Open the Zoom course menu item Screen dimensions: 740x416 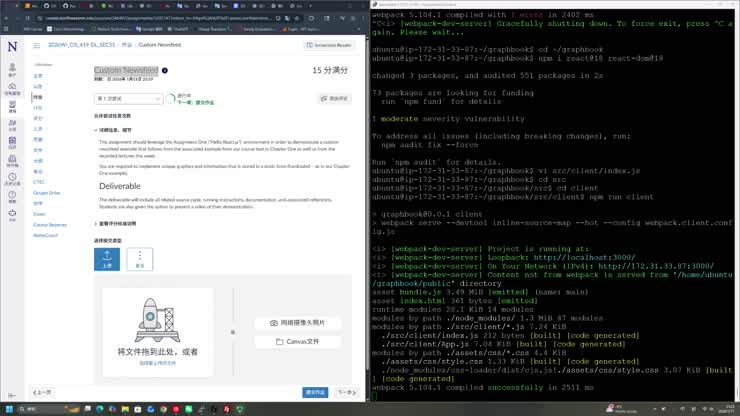click(x=39, y=214)
